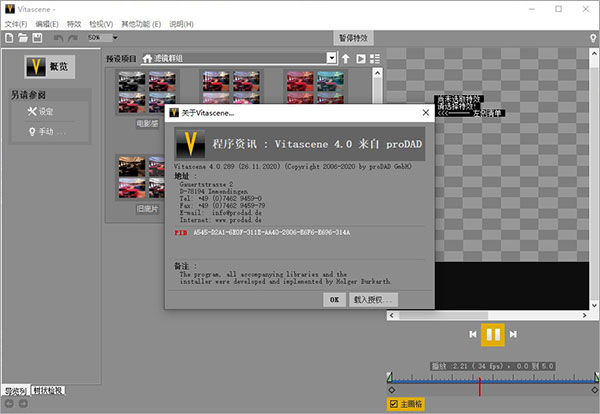Click OK in the about dialog
Viewport: 600px width, 414px height.
coord(333,299)
